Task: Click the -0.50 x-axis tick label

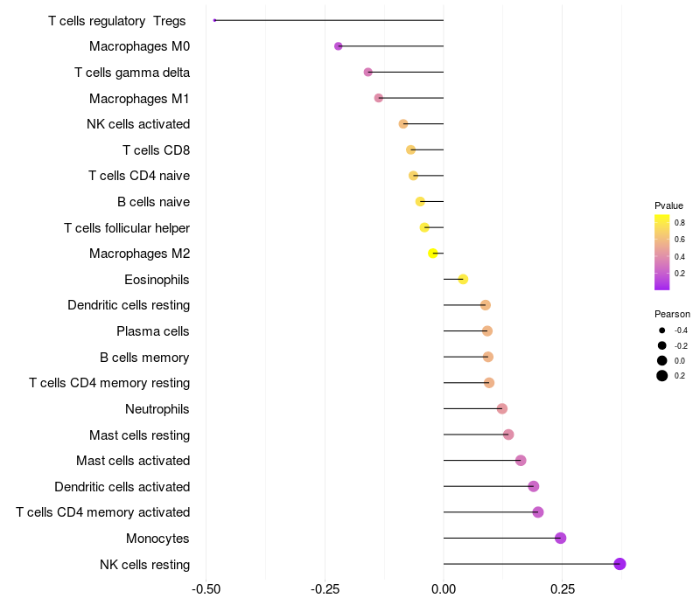Action: 206,589
